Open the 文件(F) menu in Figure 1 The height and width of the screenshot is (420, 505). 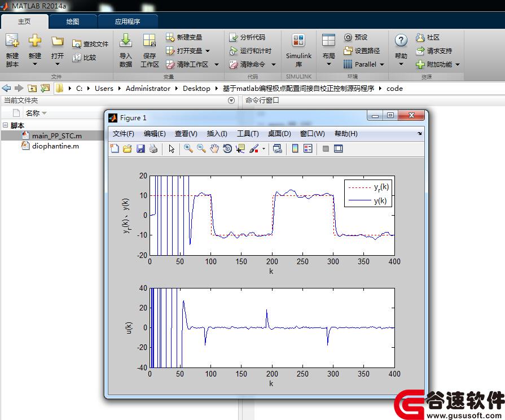(x=124, y=133)
